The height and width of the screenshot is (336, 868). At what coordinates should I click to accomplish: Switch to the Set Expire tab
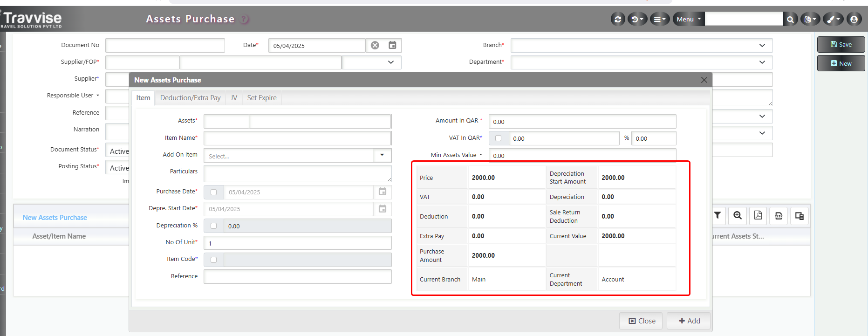pyautogui.click(x=262, y=98)
